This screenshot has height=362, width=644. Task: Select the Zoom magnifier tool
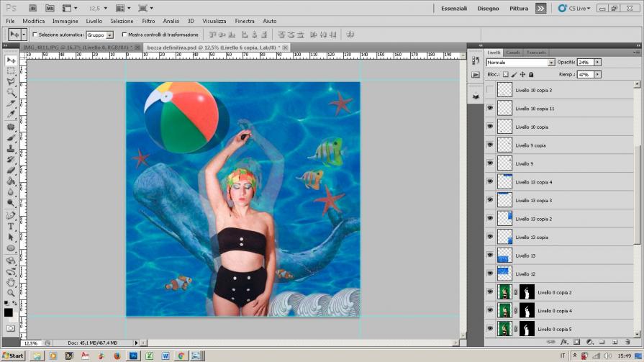pos(11,293)
